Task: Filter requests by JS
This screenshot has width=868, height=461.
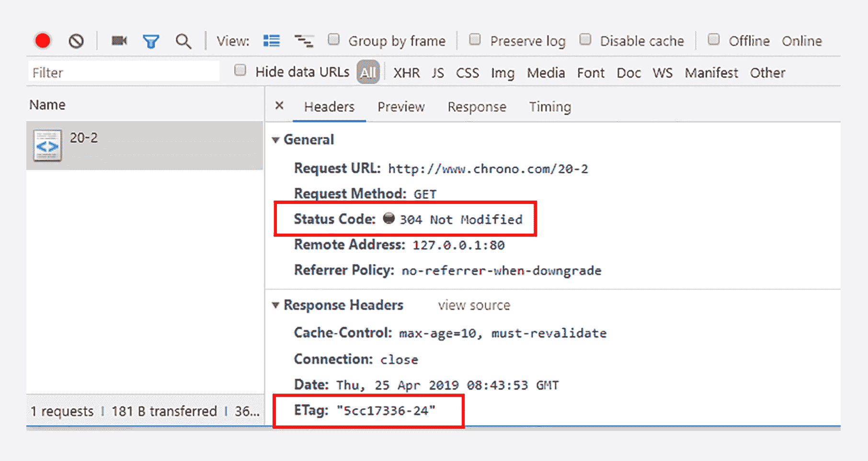Action: tap(438, 73)
